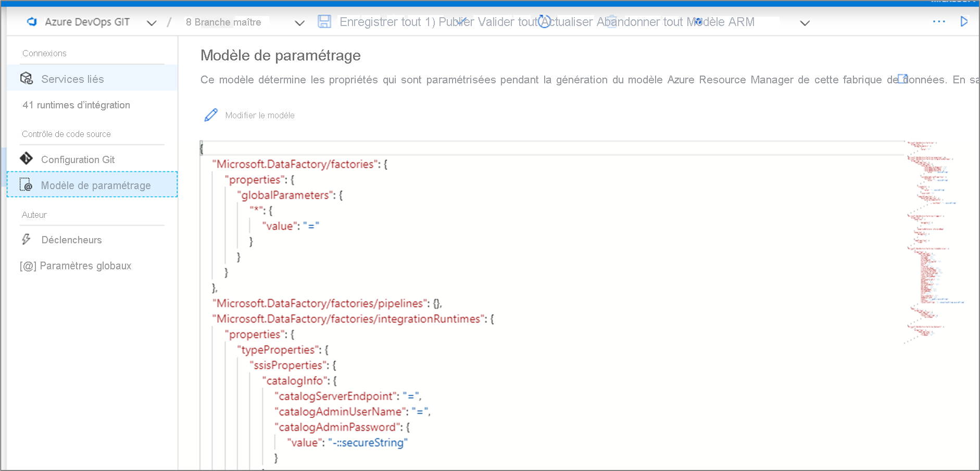This screenshot has height=471, width=980.
Task: Select Services liés in the sidebar
Action: pos(92,79)
